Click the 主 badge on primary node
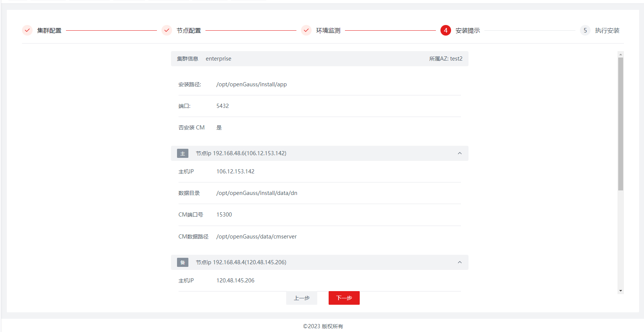Viewport: 644px width, 332px height. (x=183, y=153)
